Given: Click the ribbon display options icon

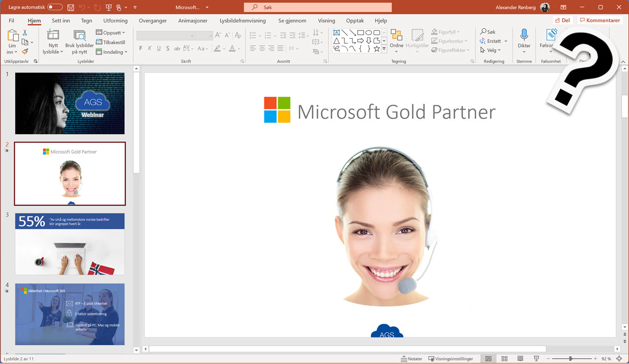Looking at the screenshot, I should 563,7.
